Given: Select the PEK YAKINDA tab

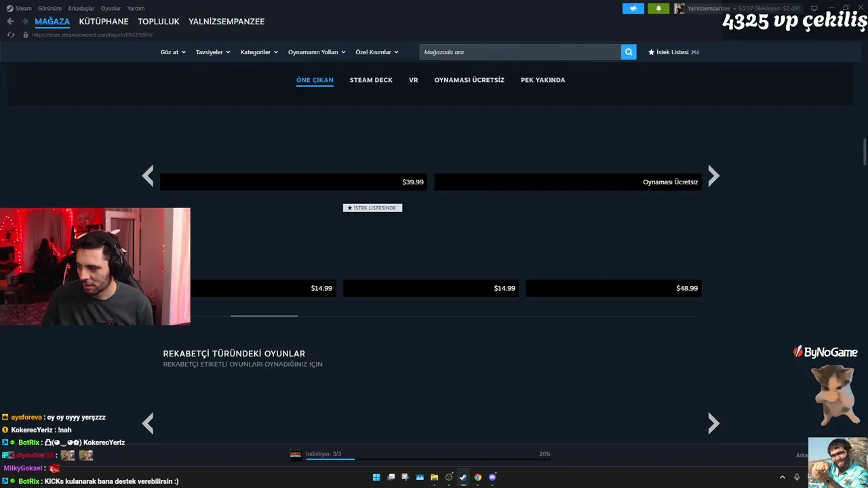Looking at the screenshot, I should (542, 80).
